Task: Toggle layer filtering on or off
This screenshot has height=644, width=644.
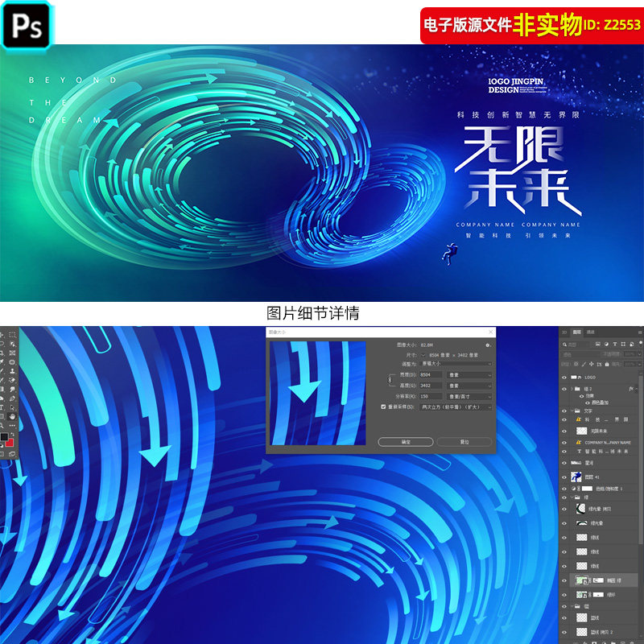Action: 641,343
